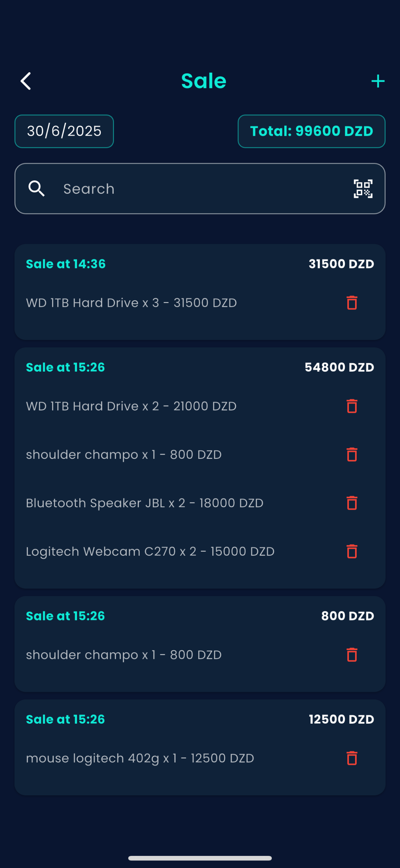Select the mouse logitech 402g line item

[x=140, y=758]
